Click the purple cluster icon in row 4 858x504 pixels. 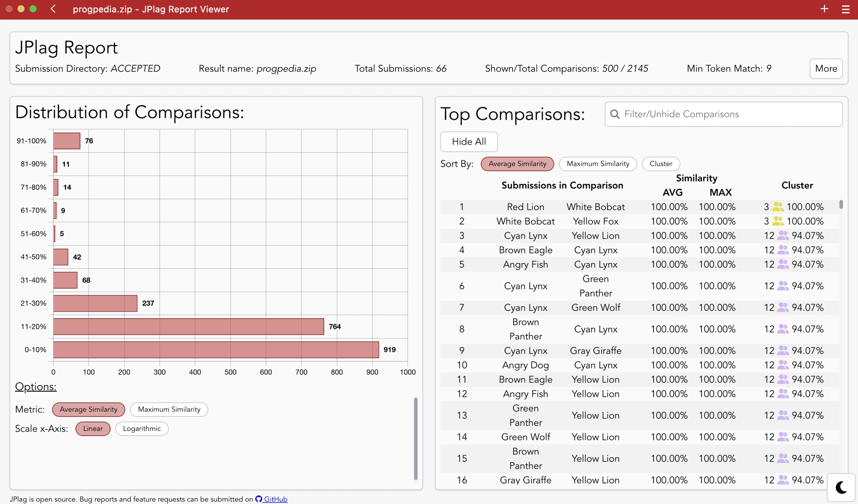(783, 249)
